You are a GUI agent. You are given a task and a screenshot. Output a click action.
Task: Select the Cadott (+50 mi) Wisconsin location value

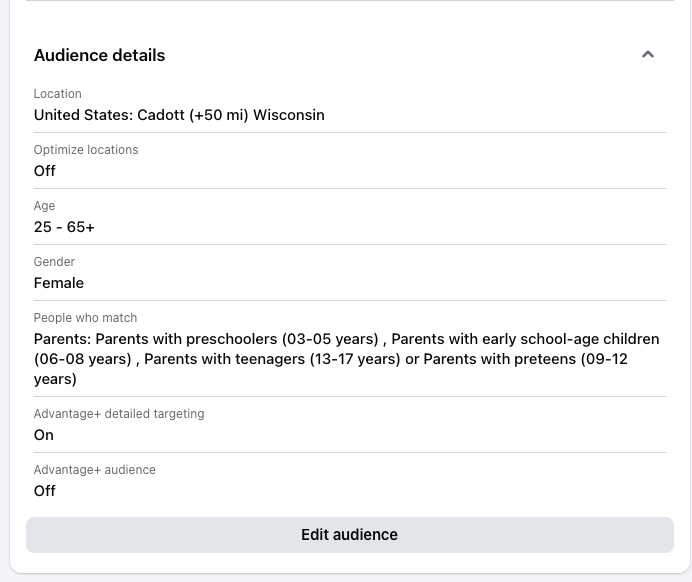pos(179,115)
